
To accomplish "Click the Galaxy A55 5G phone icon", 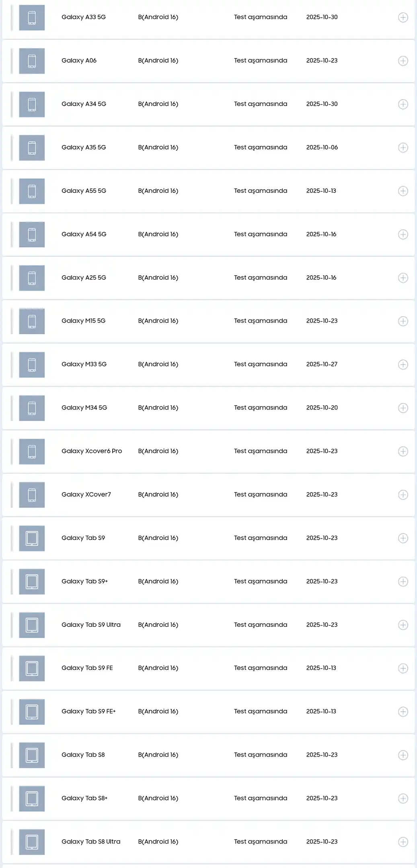I will [x=32, y=191].
